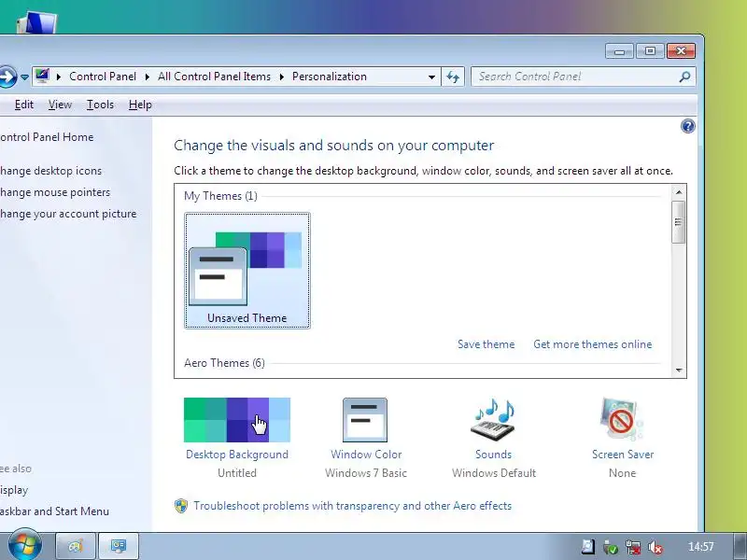
Task: Click theme list scrollbar up arrow
Action: point(679,192)
